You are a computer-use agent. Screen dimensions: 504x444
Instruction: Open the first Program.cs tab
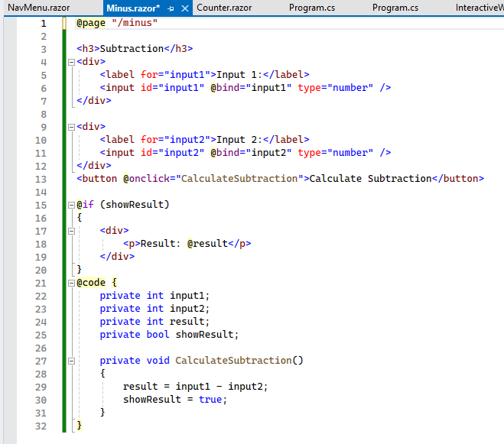[312, 8]
